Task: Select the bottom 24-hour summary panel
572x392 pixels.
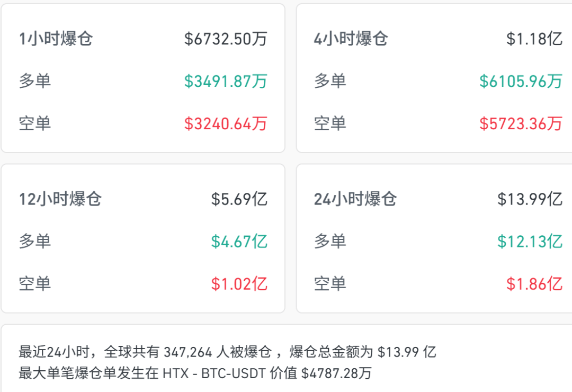Action: 286,362
